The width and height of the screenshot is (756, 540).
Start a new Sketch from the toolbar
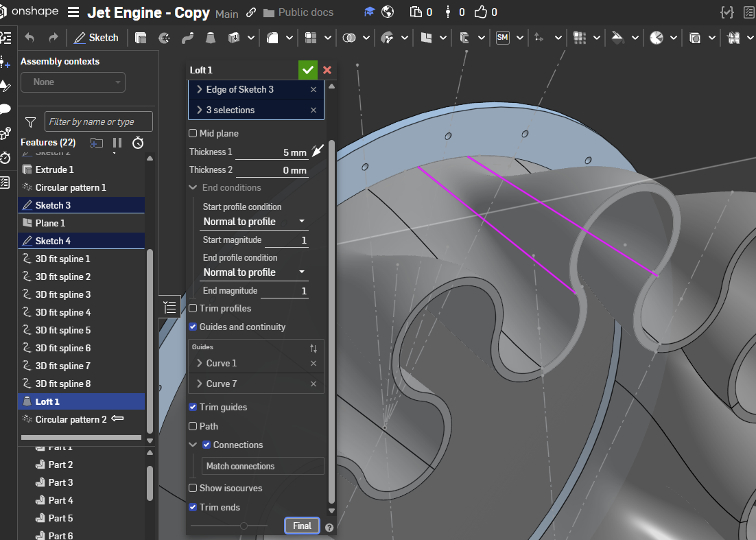pyautogui.click(x=96, y=38)
